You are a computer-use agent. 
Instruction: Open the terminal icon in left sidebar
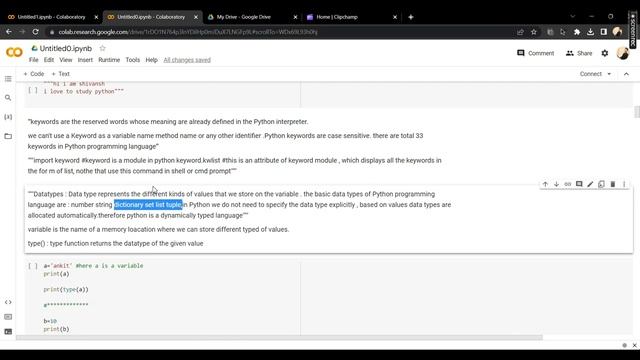click(8, 332)
